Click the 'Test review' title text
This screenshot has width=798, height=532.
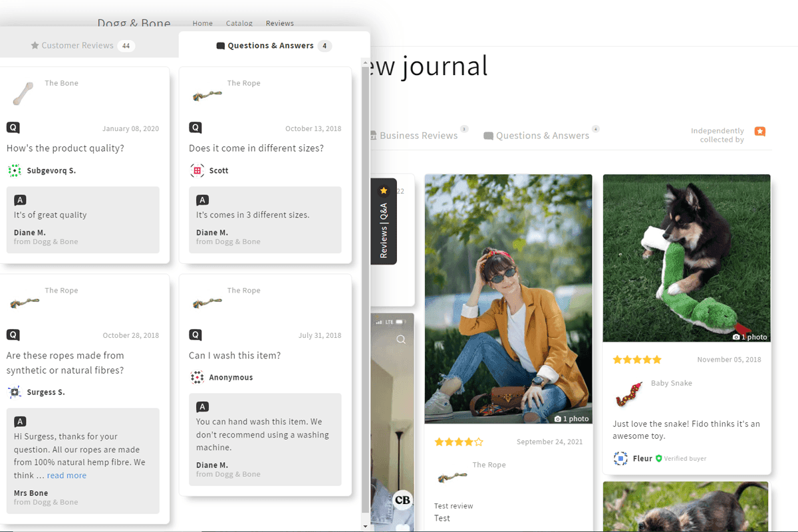click(454, 506)
